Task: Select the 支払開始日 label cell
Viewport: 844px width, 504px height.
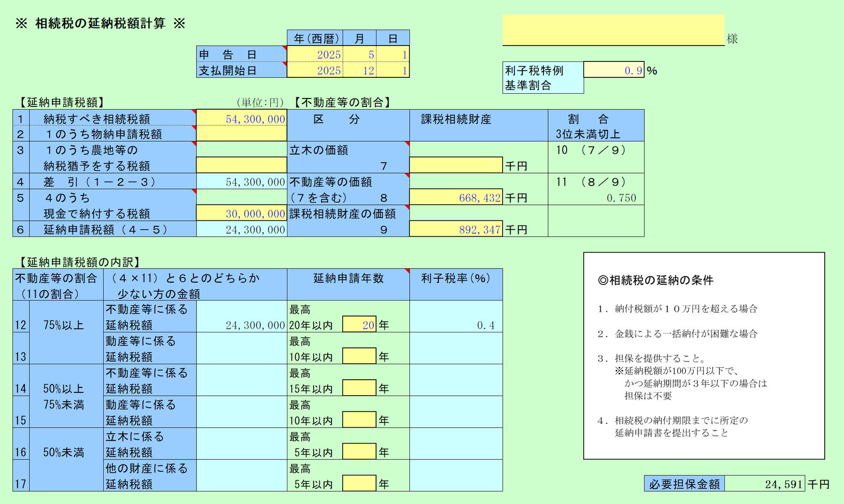Action: click(x=241, y=70)
